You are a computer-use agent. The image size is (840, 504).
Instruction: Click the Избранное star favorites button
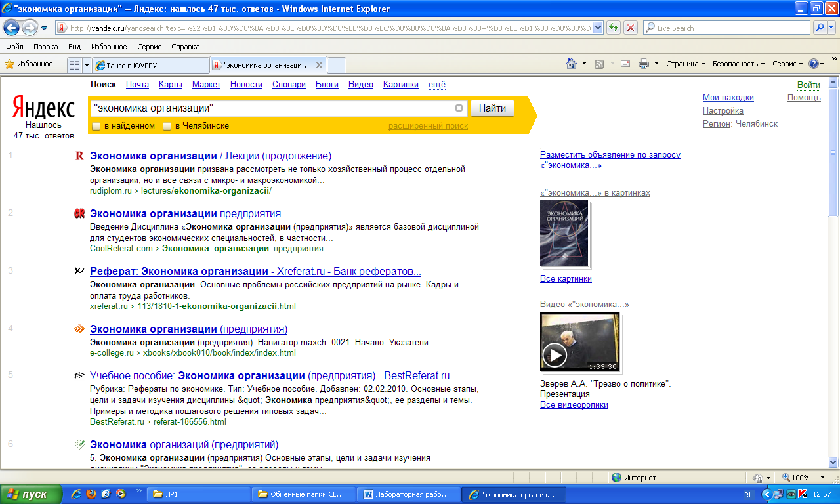click(29, 64)
